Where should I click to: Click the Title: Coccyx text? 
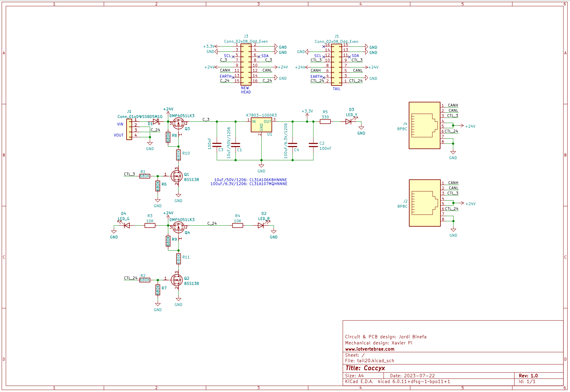pyautogui.click(x=365, y=368)
